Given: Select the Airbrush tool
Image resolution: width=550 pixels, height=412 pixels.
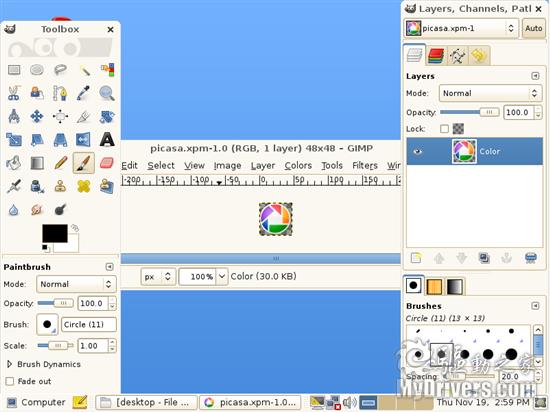Looking at the screenshot, I should (x=14, y=186).
